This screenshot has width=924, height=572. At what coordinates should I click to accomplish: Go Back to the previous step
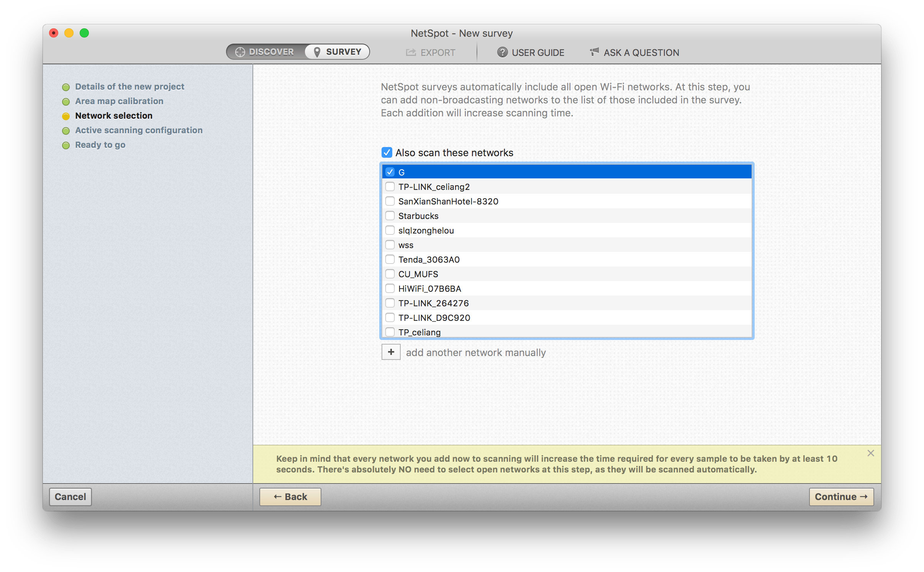[x=290, y=497]
